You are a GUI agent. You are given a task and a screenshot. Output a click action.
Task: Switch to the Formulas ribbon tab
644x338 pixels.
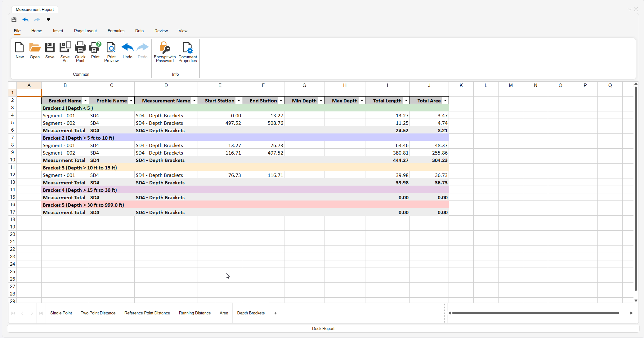pyautogui.click(x=116, y=31)
